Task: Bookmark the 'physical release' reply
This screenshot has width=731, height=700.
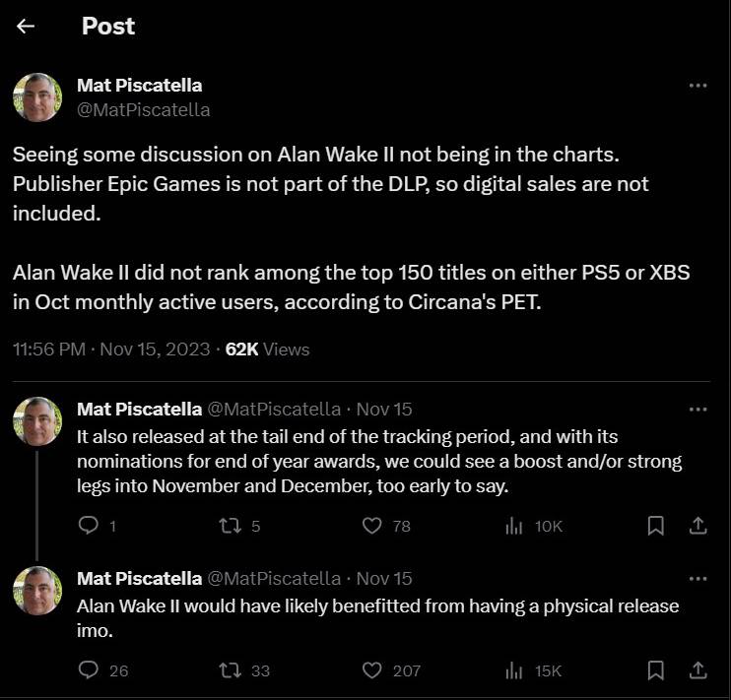Action: 655,670
